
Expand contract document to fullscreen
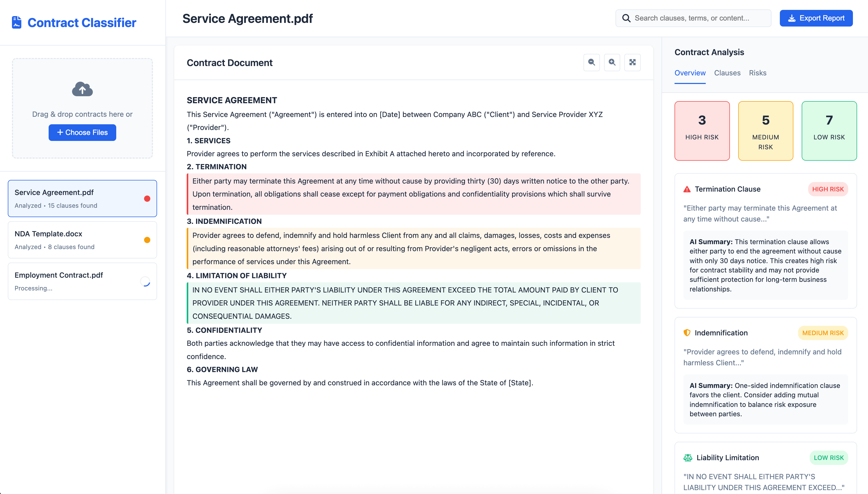tap(632, 62)
